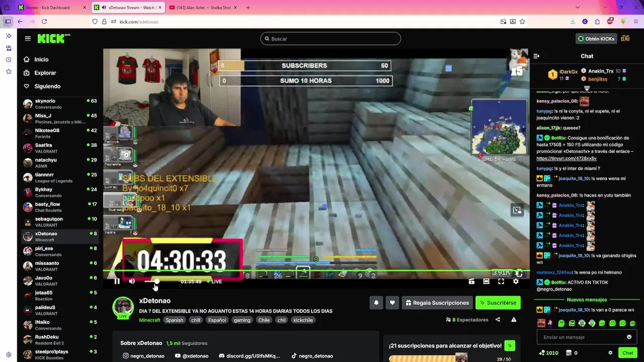Open NikoteeGB channel in sidebar
This screenshot has width=644, height=362.
click(60, 133)
